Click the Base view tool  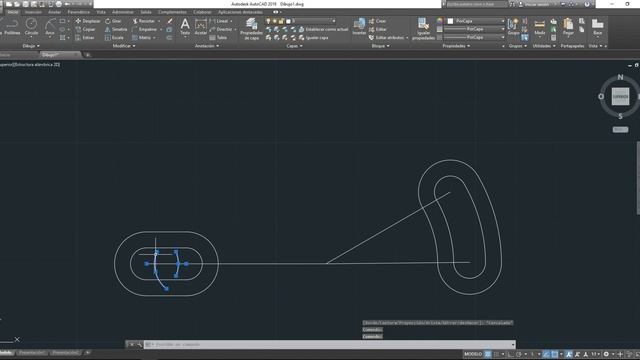tap(598, 27)
